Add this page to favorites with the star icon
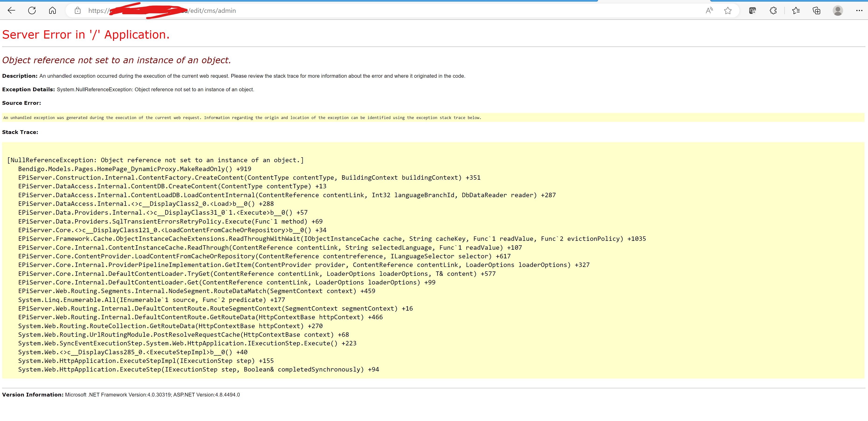868x421 pixels. [x=727, y=11]
